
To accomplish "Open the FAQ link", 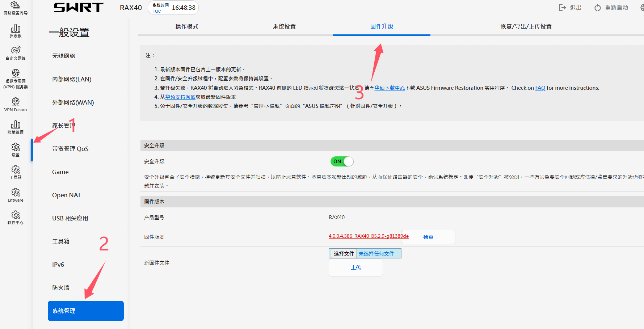I will [x=540, y=88].
